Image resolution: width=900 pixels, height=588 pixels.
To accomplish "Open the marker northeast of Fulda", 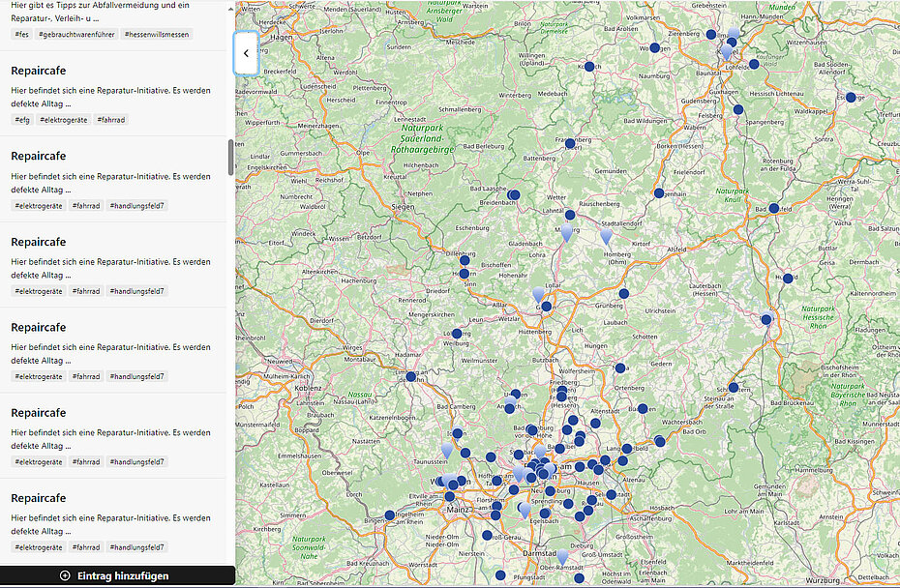I will [788, 279].
